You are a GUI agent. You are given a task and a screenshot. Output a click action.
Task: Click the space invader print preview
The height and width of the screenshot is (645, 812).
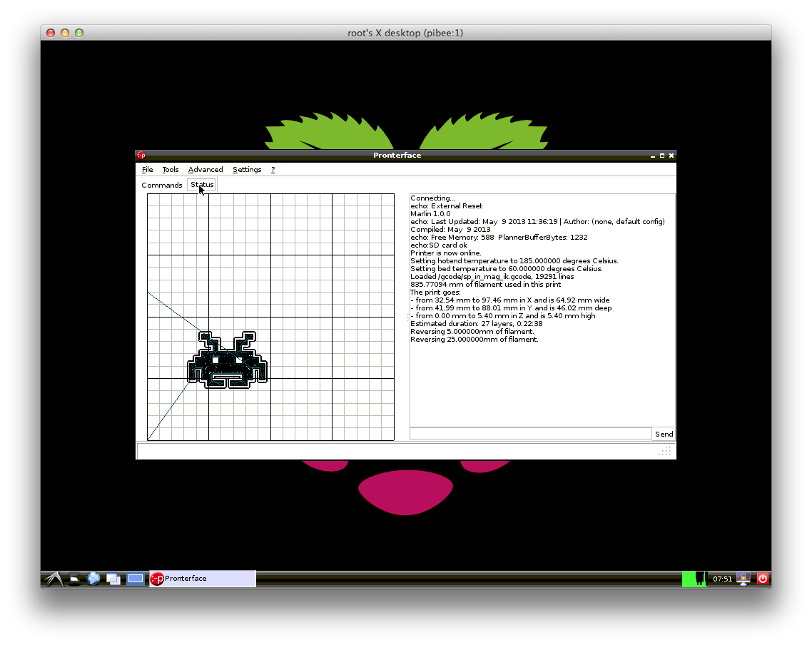click(228, 360)
